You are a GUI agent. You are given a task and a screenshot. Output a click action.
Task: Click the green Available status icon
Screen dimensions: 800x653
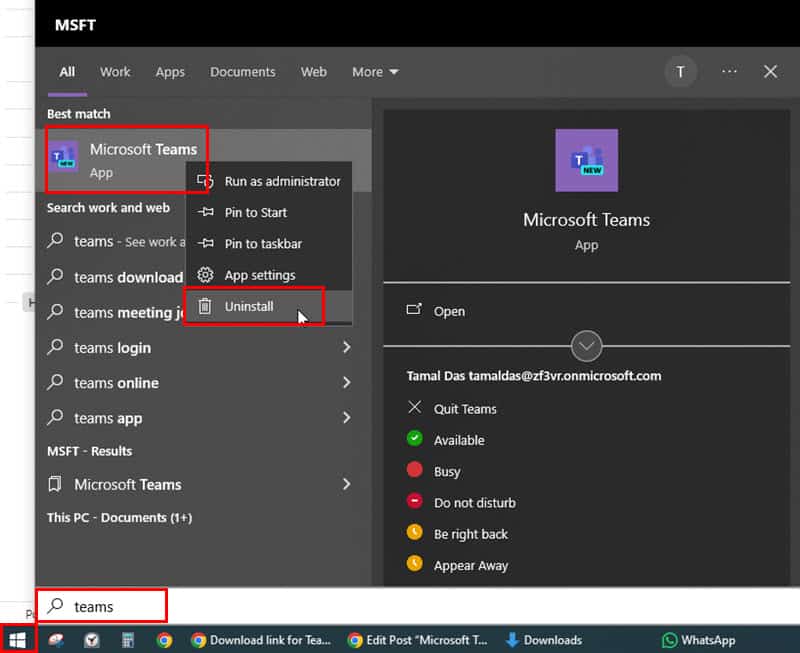pos(415,438)
